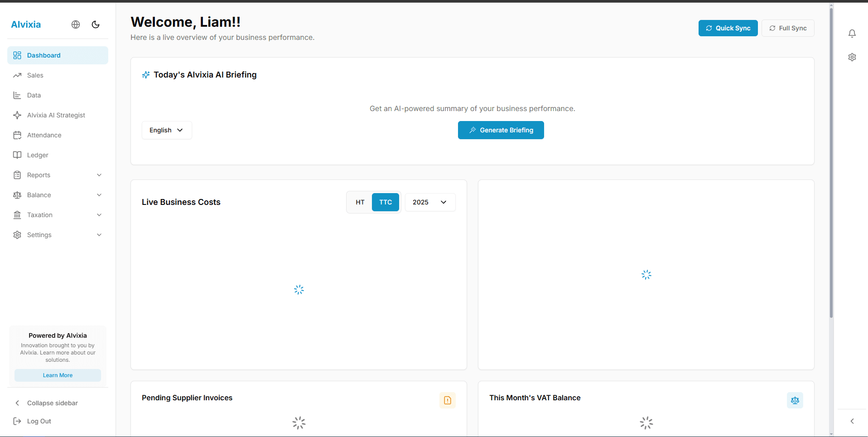The image size is (868, 437).
Task: Open the 2025 year selector
Action: point(429,202)
